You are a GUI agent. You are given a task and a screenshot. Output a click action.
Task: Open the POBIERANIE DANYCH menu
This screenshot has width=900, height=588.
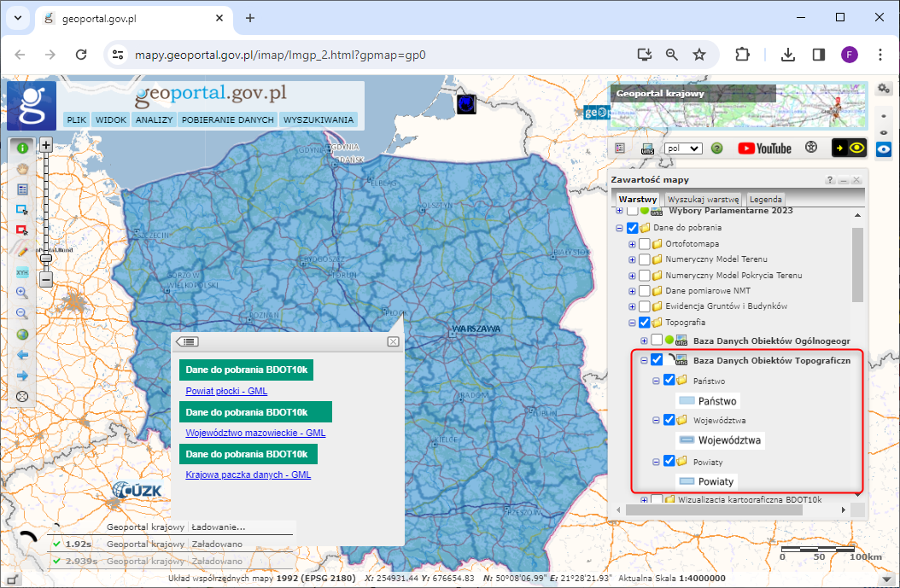point(228,120)
